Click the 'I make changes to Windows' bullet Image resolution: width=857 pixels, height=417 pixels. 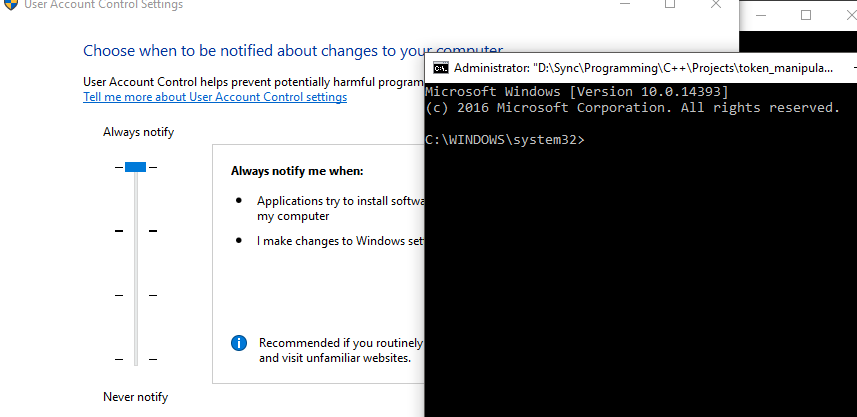(341, 241)
